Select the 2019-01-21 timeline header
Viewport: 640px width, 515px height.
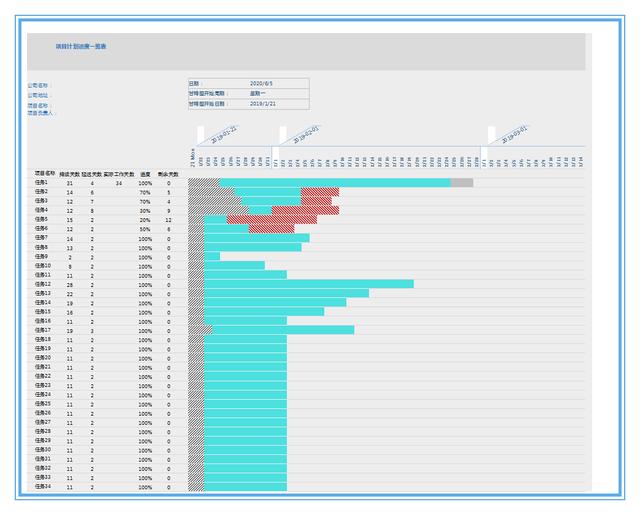tap(224, 135)
